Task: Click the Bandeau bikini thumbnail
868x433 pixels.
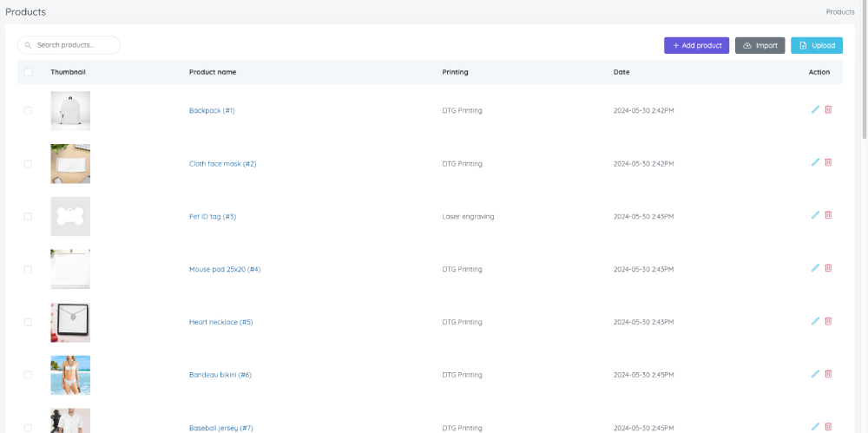Action: (x=70, y=375)
